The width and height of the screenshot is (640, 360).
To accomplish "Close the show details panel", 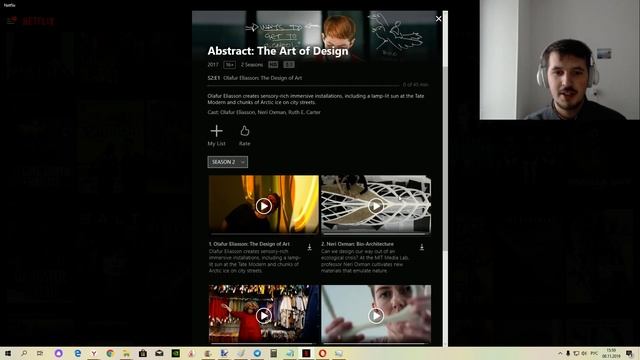I will 438,19.
